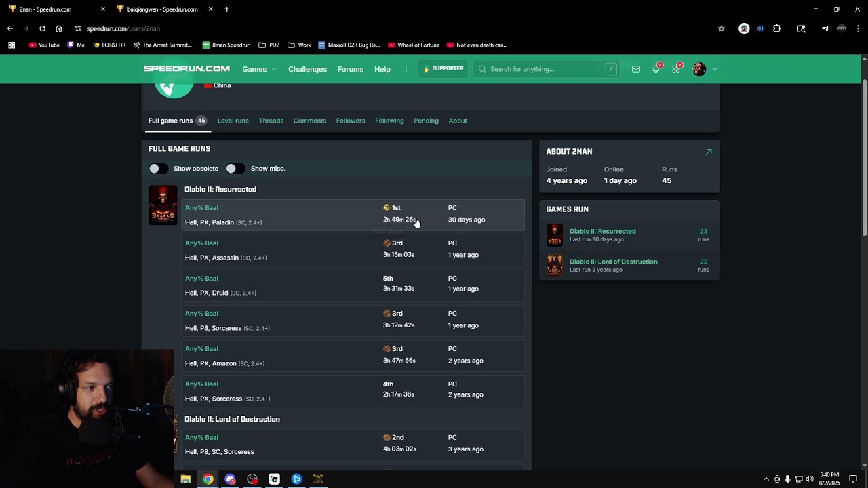The width and height of the screenshot is (868, 488).
Task: Click the SPEEDRUN.COM logo
Action: [186, 69]
